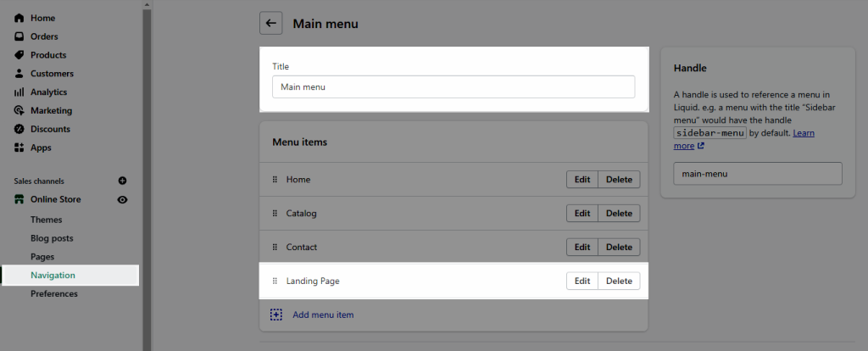Click the Home house icon in sidebar

[x=19, y=18]
